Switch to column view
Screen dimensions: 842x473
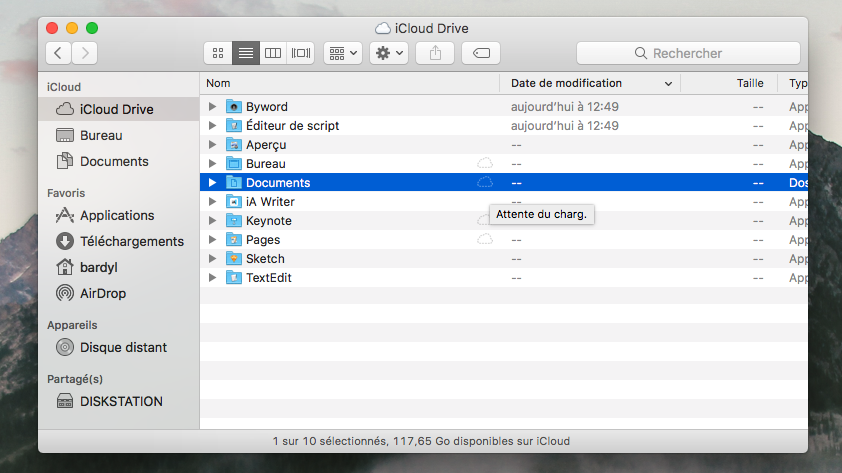(x=273, y=53)
